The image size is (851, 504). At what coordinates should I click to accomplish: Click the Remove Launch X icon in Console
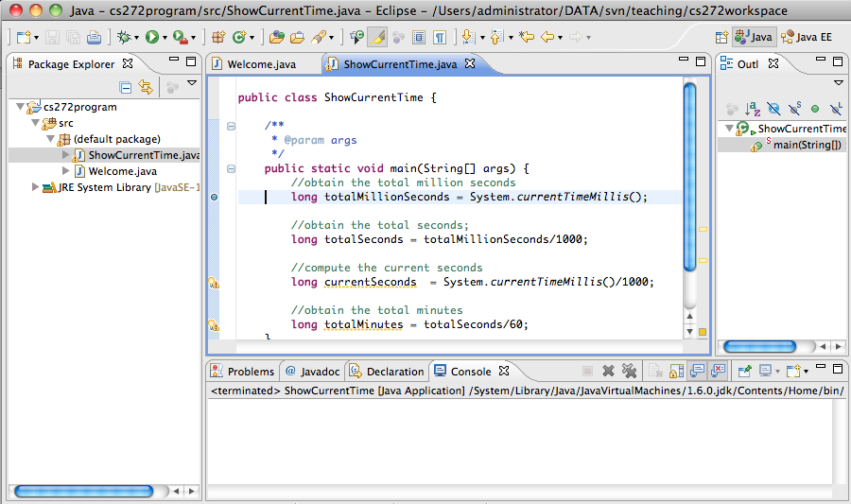(608, 371)
